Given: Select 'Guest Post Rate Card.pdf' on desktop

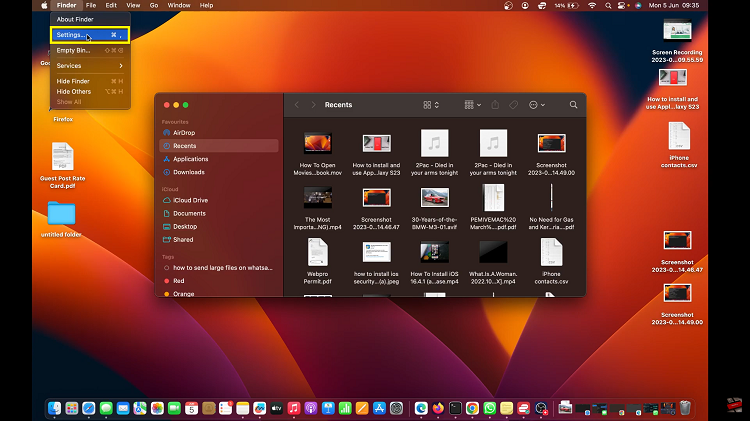Looking at the screenshot, I should 62,166.
